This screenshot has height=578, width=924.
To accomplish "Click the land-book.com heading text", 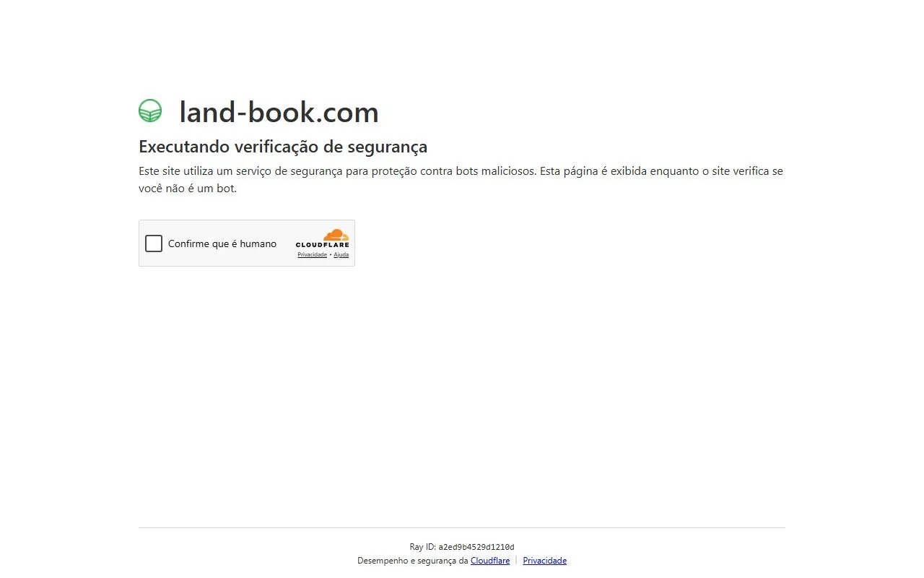I will tap(279, 112).
